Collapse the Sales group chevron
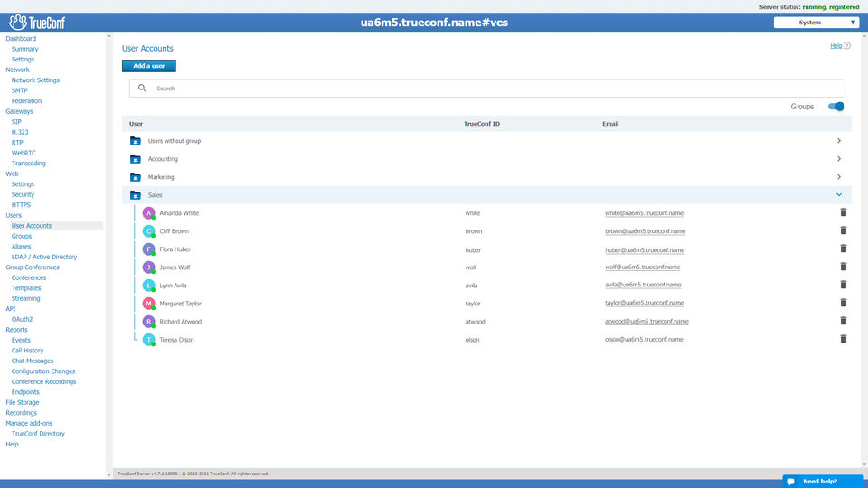Screen dimensions: 868x488 839,195
